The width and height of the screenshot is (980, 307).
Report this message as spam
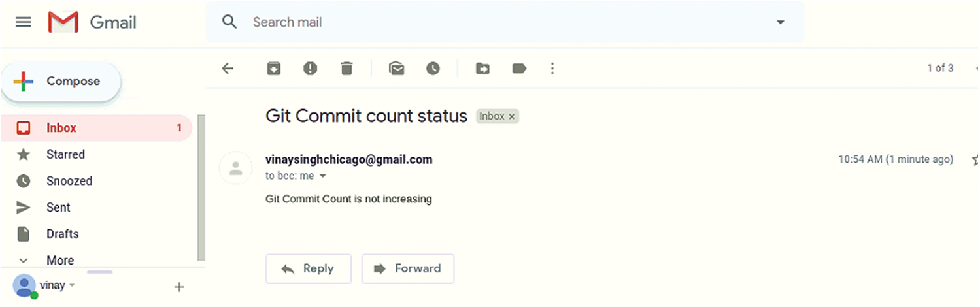click(310, 69)
